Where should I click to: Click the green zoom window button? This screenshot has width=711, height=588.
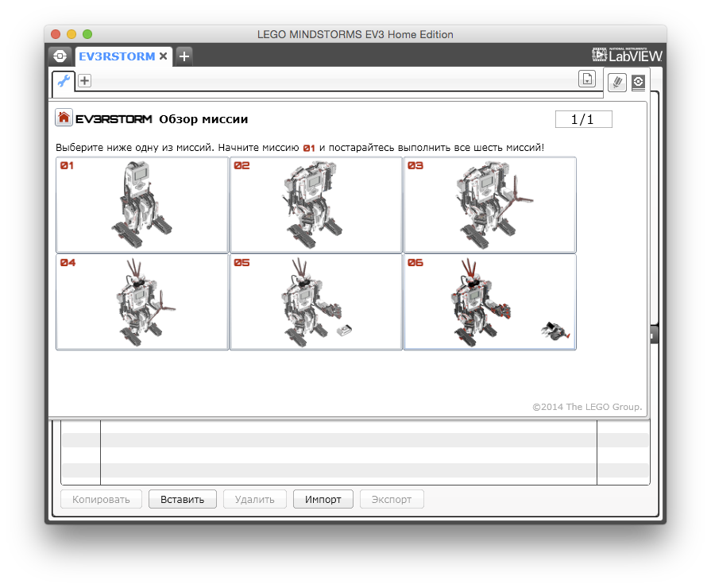(87, 34)
